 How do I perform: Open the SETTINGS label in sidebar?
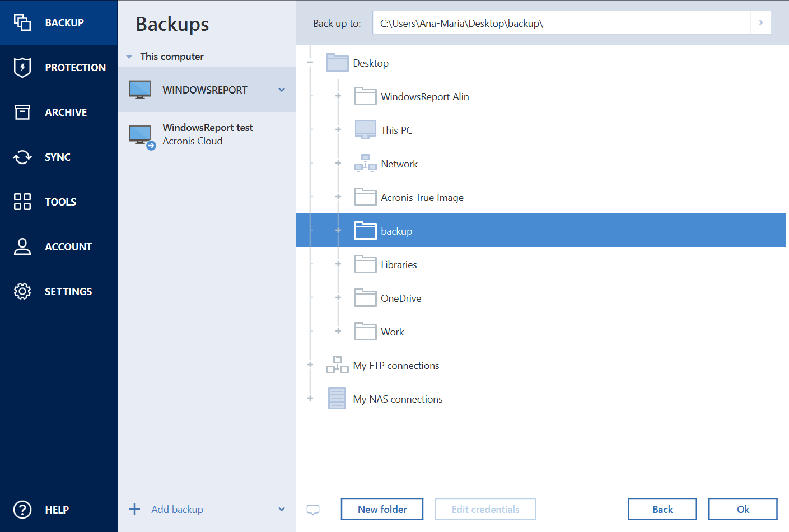[x=68, y=292]
